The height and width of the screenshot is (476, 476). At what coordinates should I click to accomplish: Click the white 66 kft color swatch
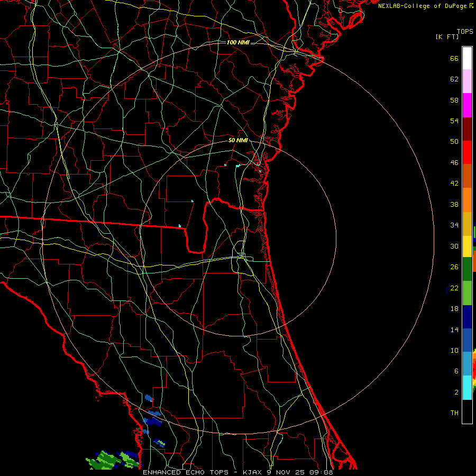467,58
